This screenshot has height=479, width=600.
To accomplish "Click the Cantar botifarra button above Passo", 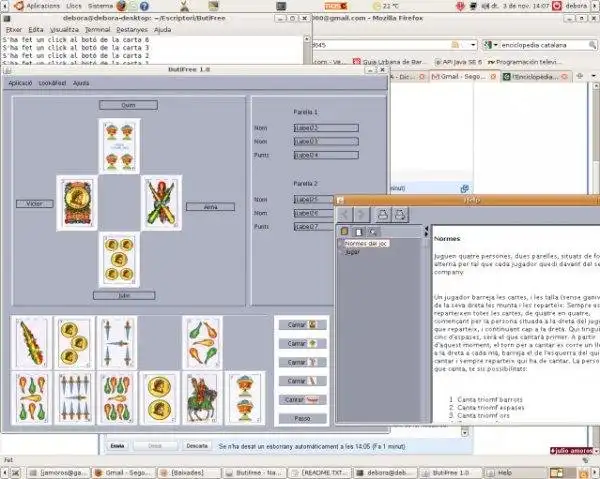I will 302,400.
